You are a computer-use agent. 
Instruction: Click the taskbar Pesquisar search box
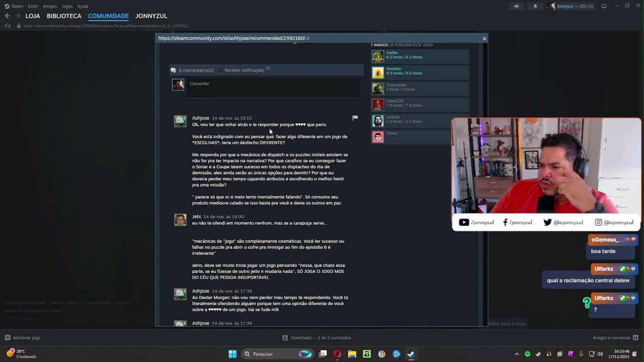pos(278,354)
